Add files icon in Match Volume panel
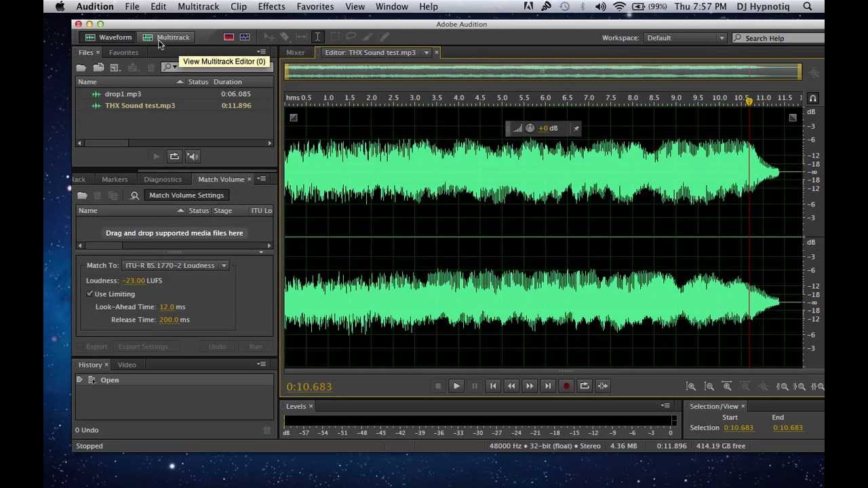 tap(82, 195)
